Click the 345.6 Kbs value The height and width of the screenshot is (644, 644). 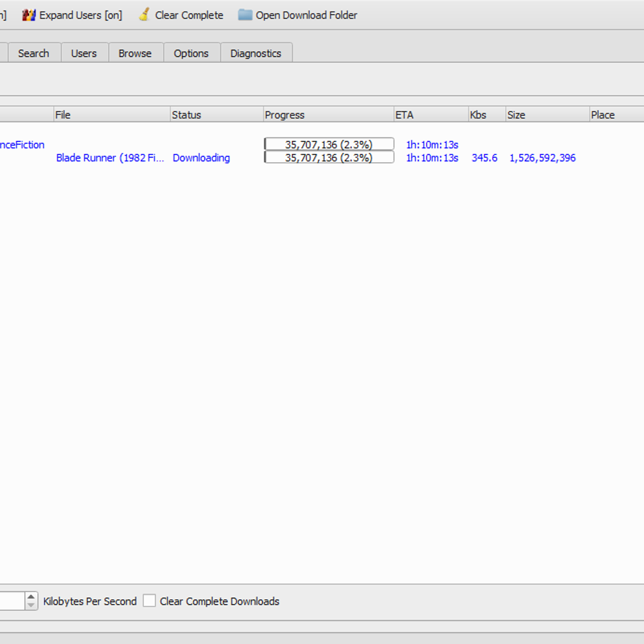point(485,158)
